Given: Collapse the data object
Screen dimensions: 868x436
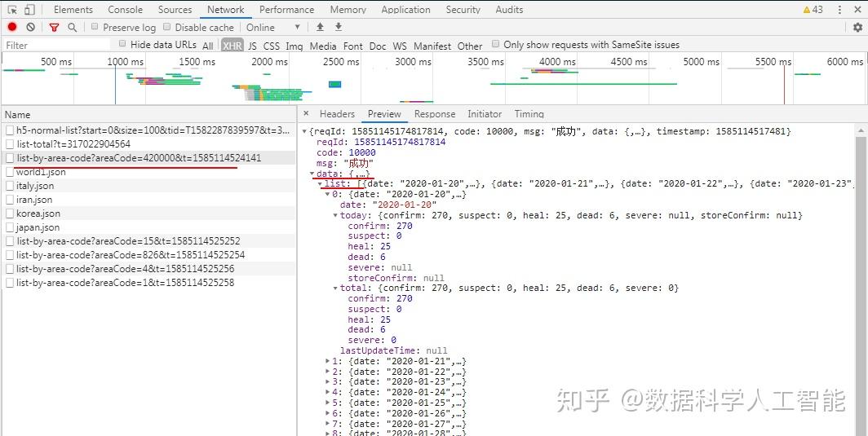Looking at the screenshot, I should point(312,174).
